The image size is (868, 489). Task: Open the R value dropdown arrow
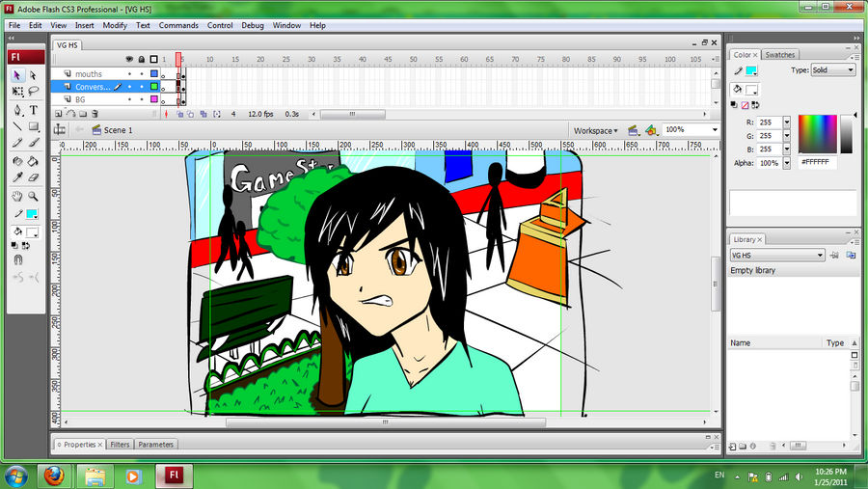click(x=787, y=122)
